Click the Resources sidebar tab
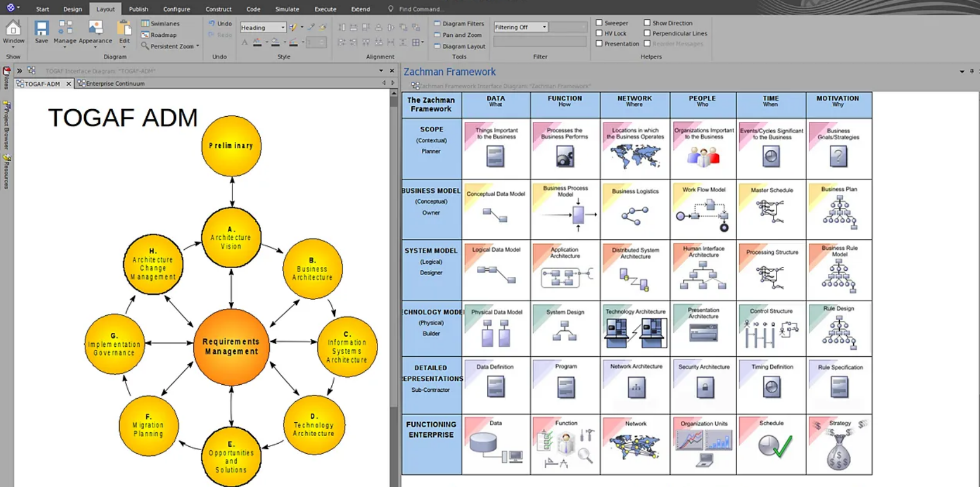This screenshot has height=487, width=980. [x=6, y=172]
